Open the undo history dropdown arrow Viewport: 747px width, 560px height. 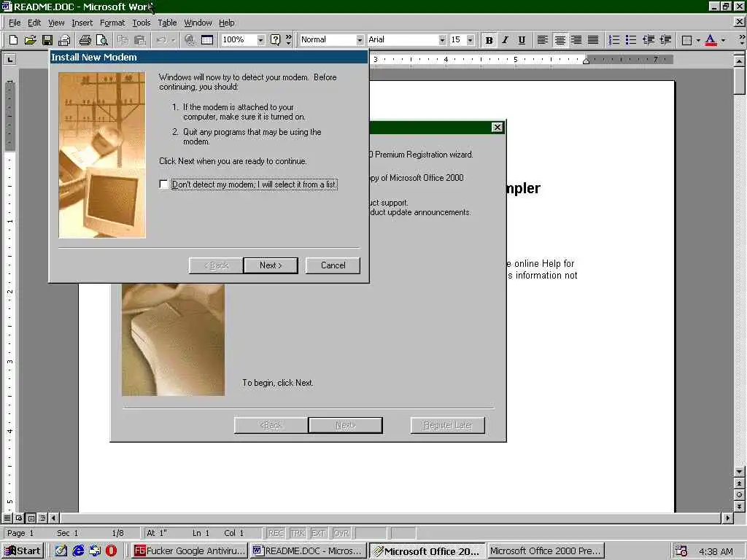(173, 40)
